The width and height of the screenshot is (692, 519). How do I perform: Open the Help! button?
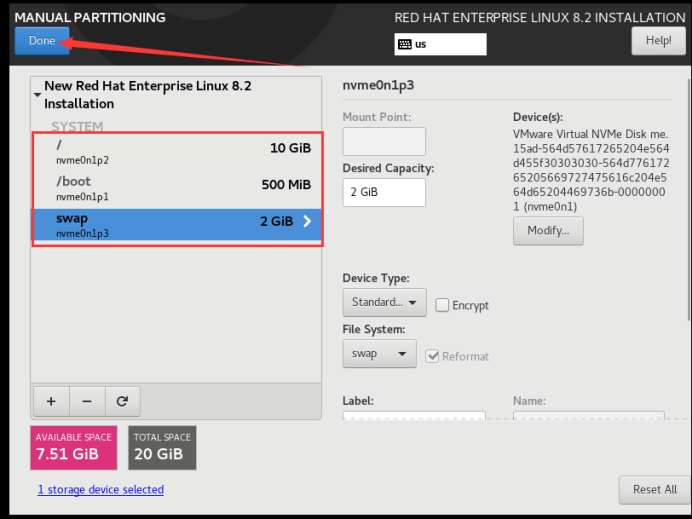(658, 41)
